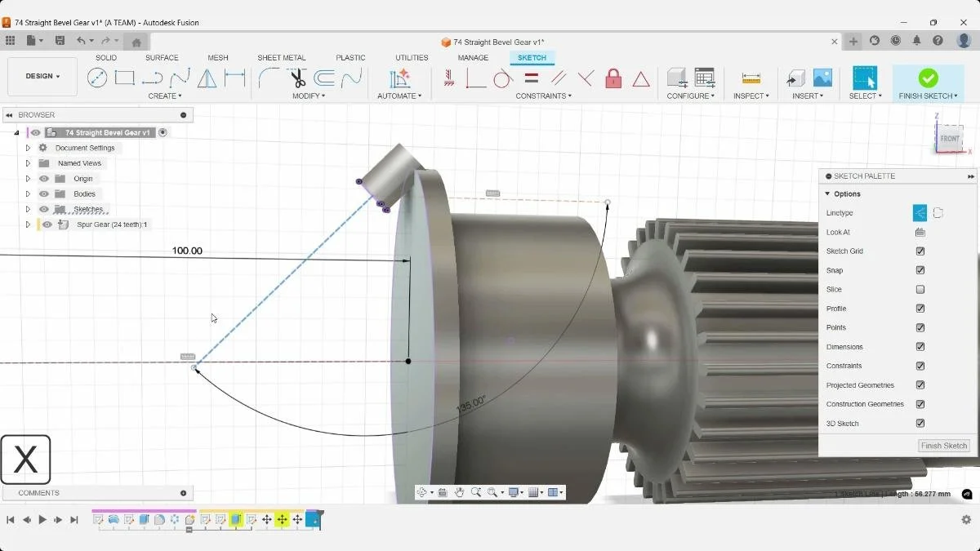Screen dimensions: 980x551
Task: Apply the Parallel constraint
Action: click(x=559, y=78)
